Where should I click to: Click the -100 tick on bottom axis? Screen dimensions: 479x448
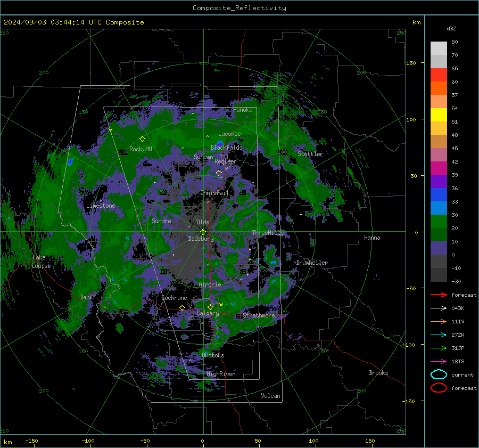pyautogui.click(x=88, y=441)
